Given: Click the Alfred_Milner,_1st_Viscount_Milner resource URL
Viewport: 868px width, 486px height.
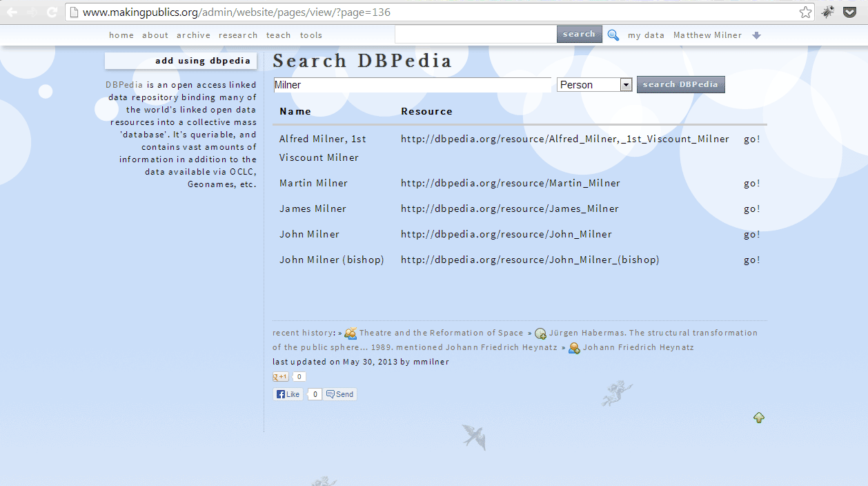Looking at the screenshot, I should click(565, 139).
